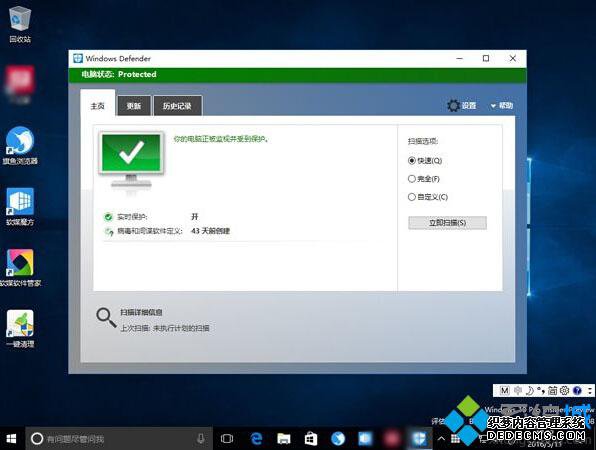The height and width of the screenshot is (450, 596).
Task: Click the blue help icon on IME toolbar
Action: [x=577, y=390]
